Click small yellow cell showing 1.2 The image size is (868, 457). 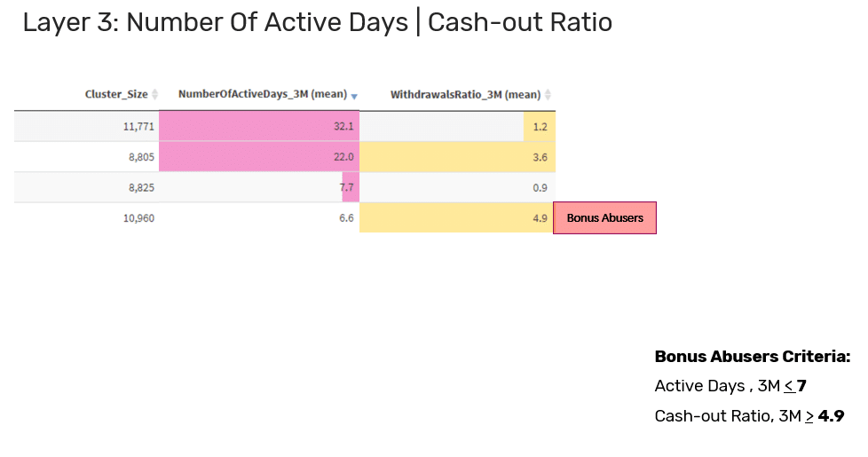pos(540,126)
